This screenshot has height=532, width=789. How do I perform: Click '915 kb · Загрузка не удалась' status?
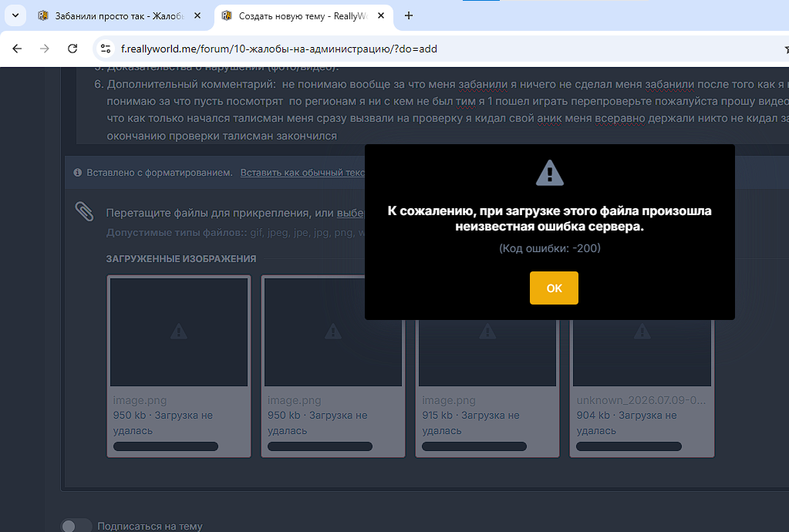pyautogui.click(x=470, y=423)
